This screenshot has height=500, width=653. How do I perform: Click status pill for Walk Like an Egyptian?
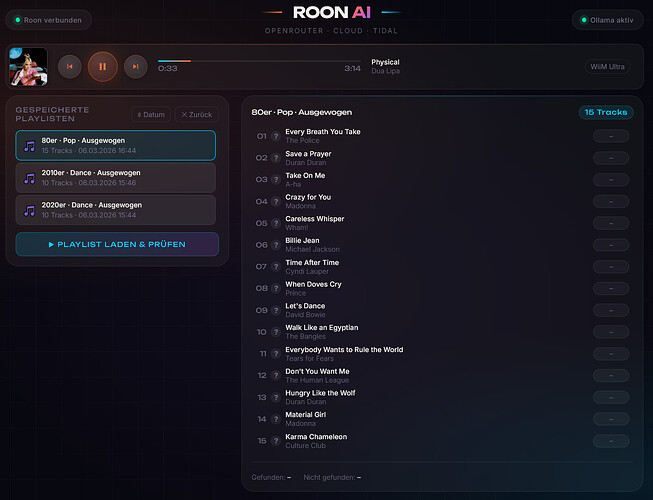click(611, 332)
